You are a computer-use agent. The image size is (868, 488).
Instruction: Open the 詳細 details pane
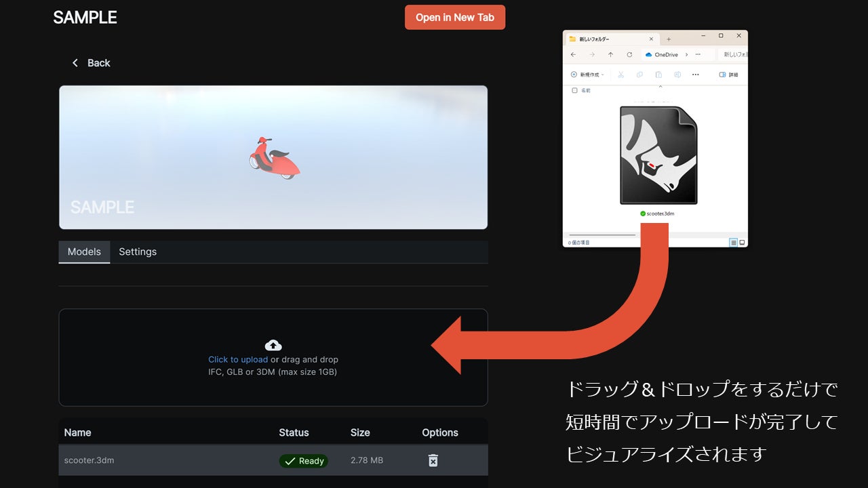coord(728,75)
